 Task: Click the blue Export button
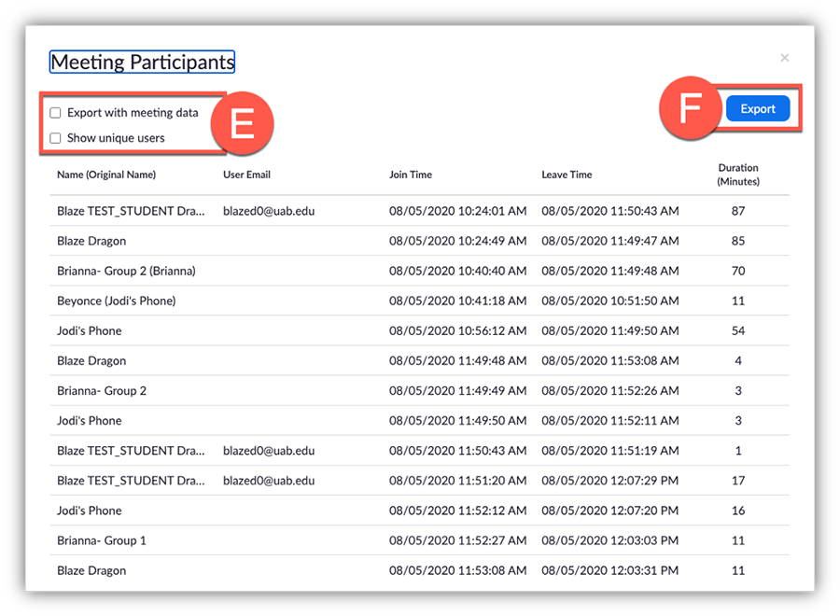757,109
